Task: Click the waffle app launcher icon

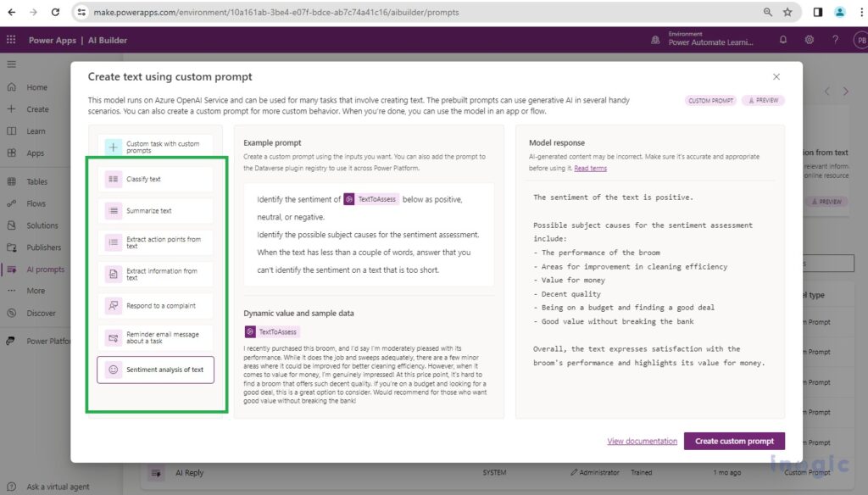Action: (12, 40)
